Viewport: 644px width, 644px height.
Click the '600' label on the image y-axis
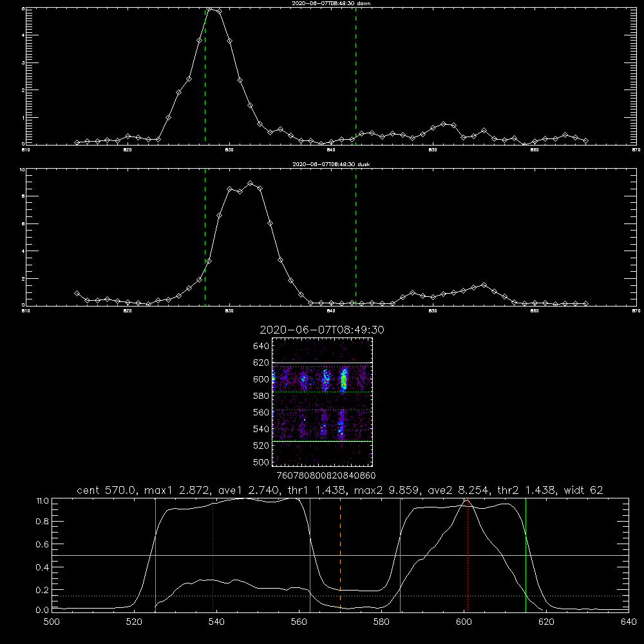tap(261, 379)
